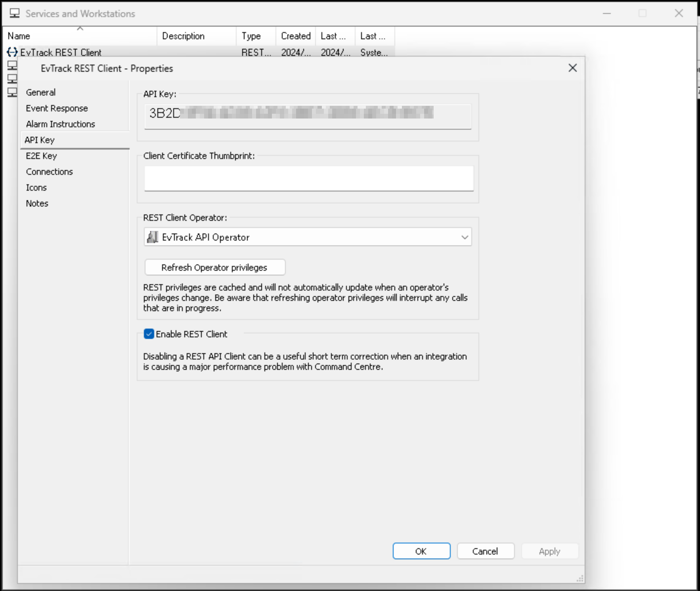Confirm the dialog with OK

(421, 551)
